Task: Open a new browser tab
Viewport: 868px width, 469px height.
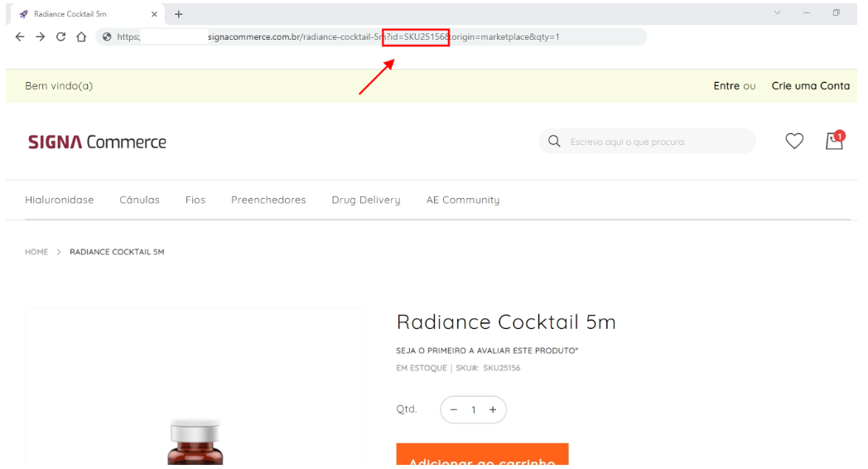Action: [178, 14]
